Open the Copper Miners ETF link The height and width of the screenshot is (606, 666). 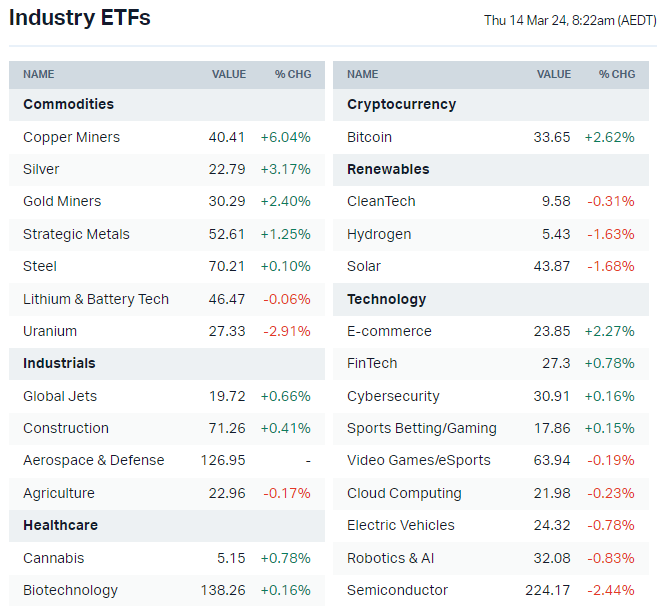tap(71, 137)
